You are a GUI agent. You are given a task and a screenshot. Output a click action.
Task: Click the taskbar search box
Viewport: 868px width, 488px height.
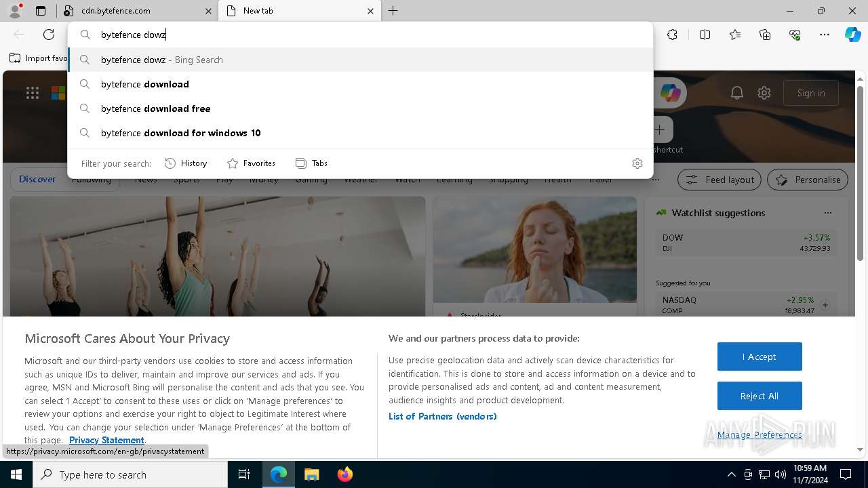pos(130,474)
